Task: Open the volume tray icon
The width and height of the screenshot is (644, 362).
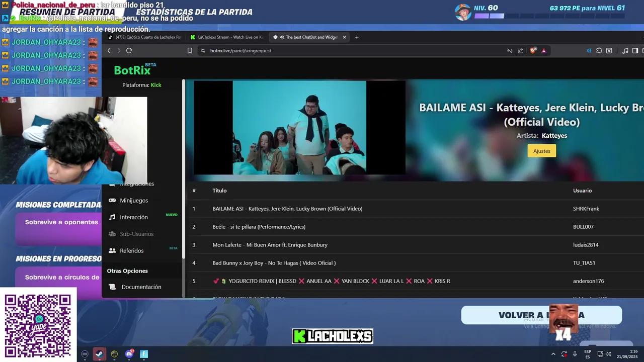Action: 608,354
